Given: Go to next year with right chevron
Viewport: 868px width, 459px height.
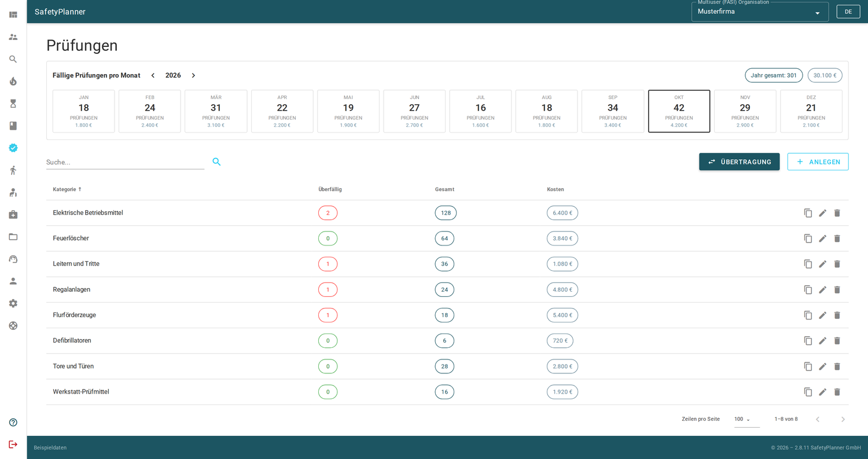Looking at the screenshot, I should pyautogui.click(x=193, y=75).
